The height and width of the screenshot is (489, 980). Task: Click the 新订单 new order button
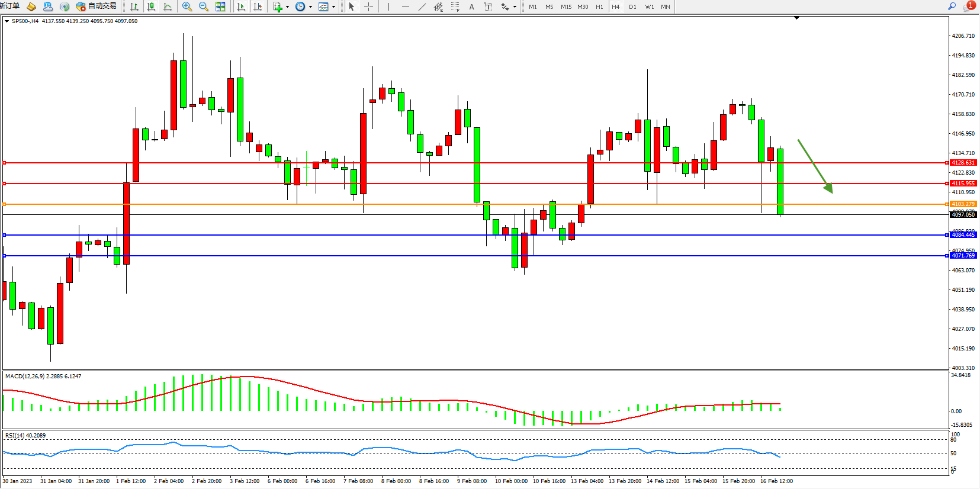pyautogui.click(x=9, y=6)
